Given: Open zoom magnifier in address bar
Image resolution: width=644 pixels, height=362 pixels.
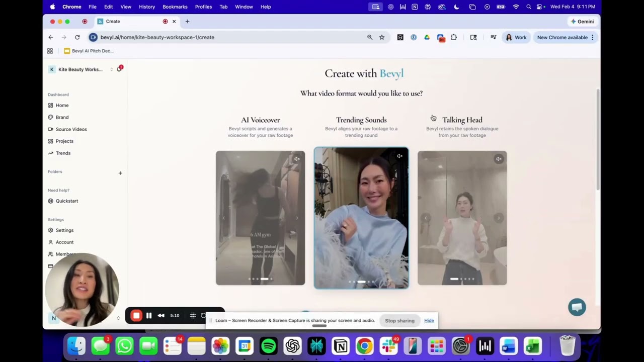Looking at the screenshot, I should (x=370, y=37).
